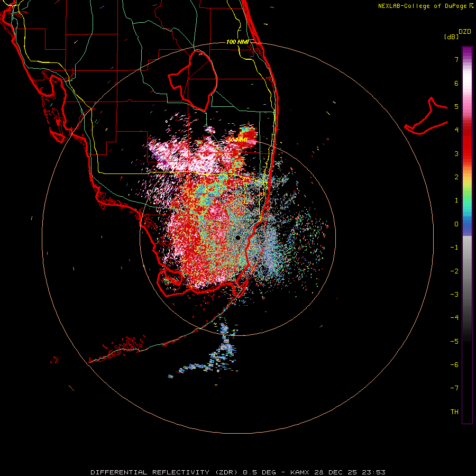Click the black radar site dot at KAMX
The height and width of the screenshot is (476, 476).
pyautogui.click(x=238, y=237)
